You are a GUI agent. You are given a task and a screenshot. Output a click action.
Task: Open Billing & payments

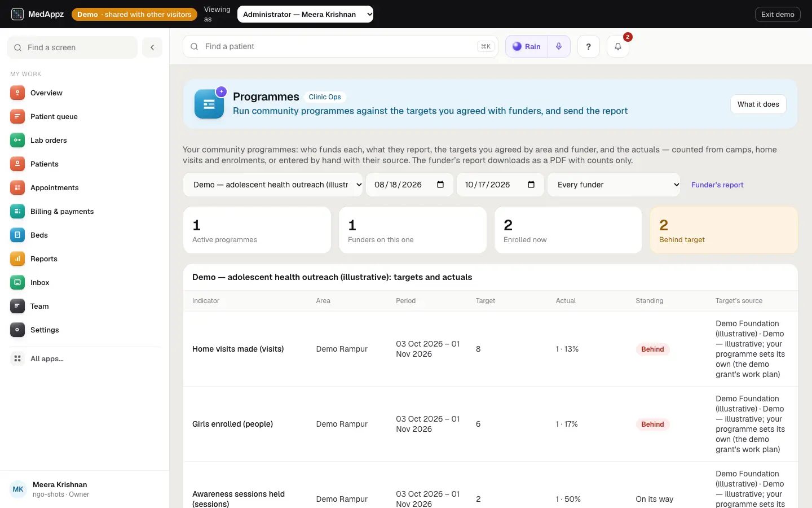pyautogui.click(x=85, y=211)
